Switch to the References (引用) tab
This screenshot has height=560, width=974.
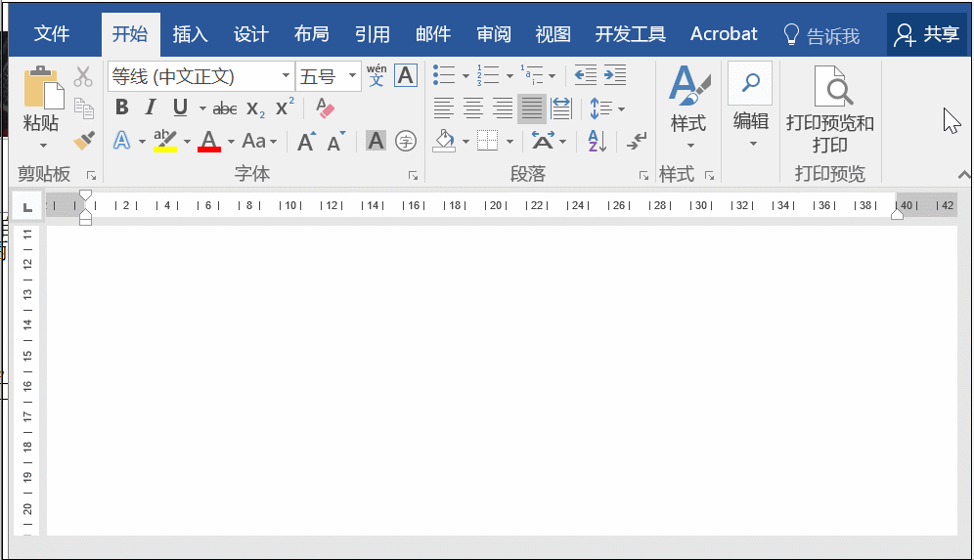373,34
